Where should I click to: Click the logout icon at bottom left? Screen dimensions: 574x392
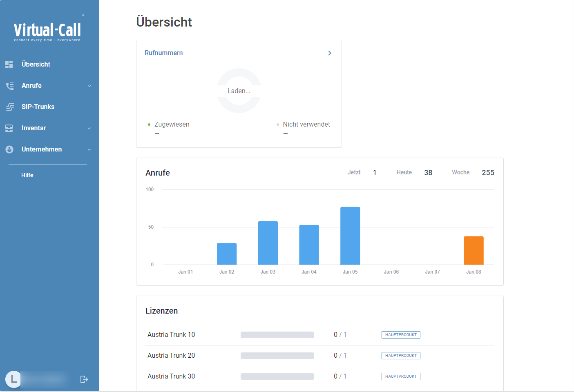84,379
